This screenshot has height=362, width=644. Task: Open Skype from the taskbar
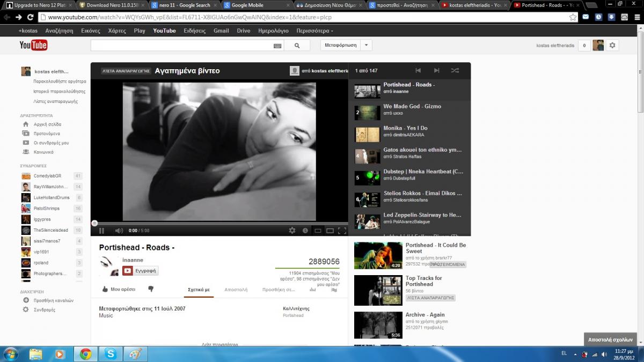[x=111, y=354]
